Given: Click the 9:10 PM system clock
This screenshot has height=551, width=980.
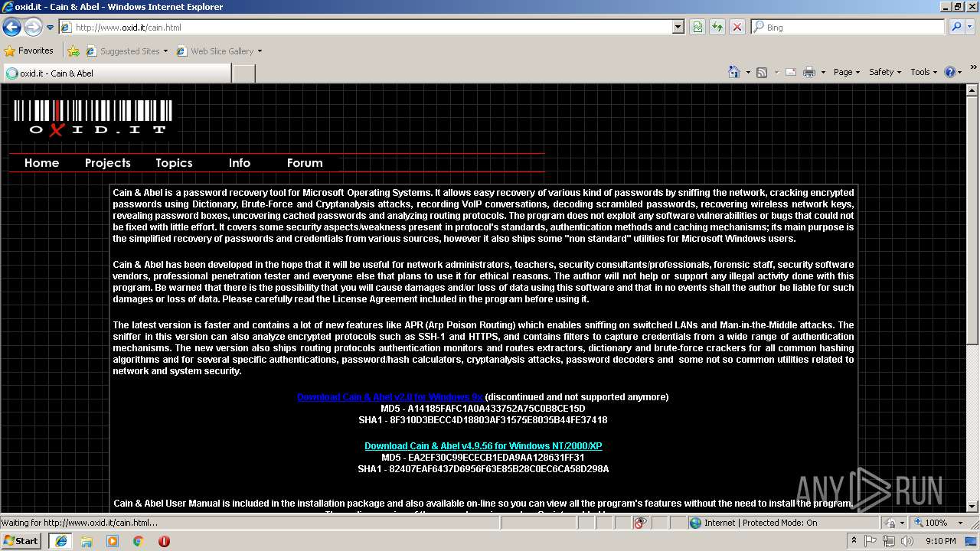Looking at the screenshot, I should click(940, 541).
